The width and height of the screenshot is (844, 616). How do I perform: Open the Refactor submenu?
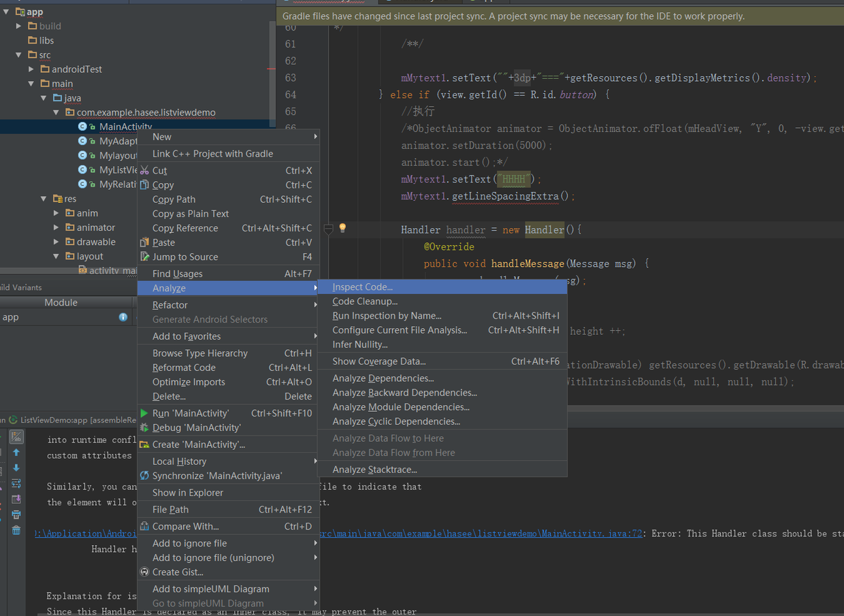tap(170, 305)
